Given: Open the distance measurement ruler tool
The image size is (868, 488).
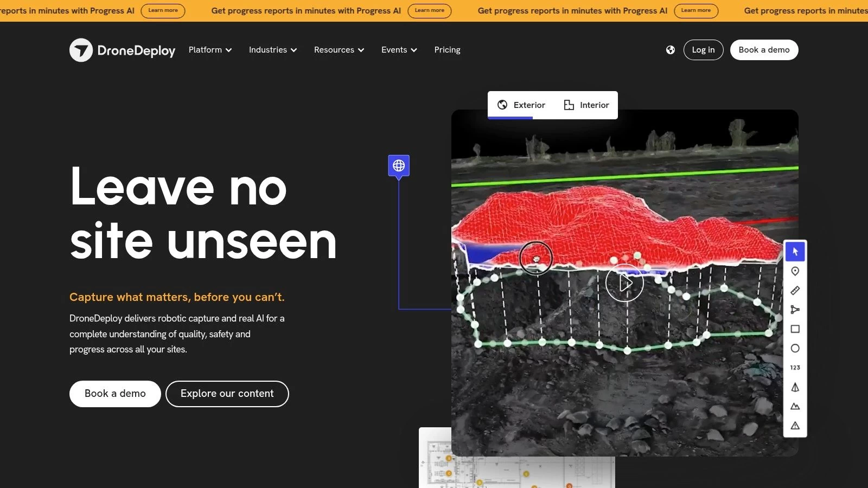Looking at the screenshot, I should [795, 290].
